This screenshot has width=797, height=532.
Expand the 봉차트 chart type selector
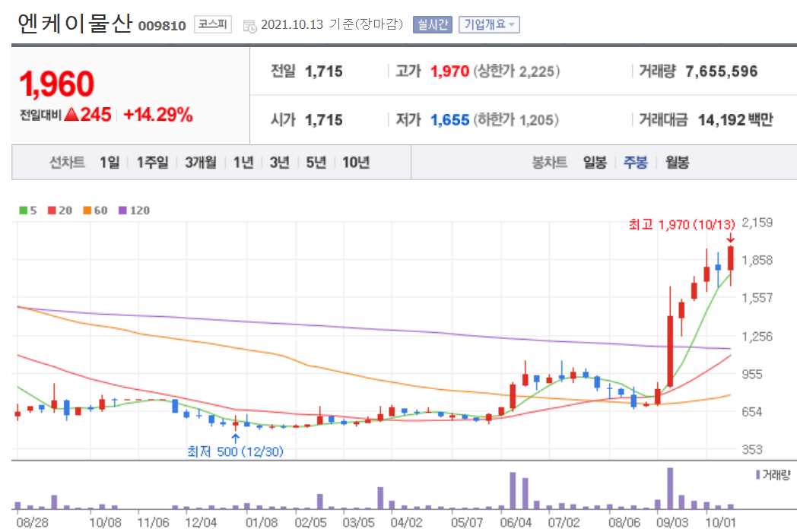click(x=551, y=163)
